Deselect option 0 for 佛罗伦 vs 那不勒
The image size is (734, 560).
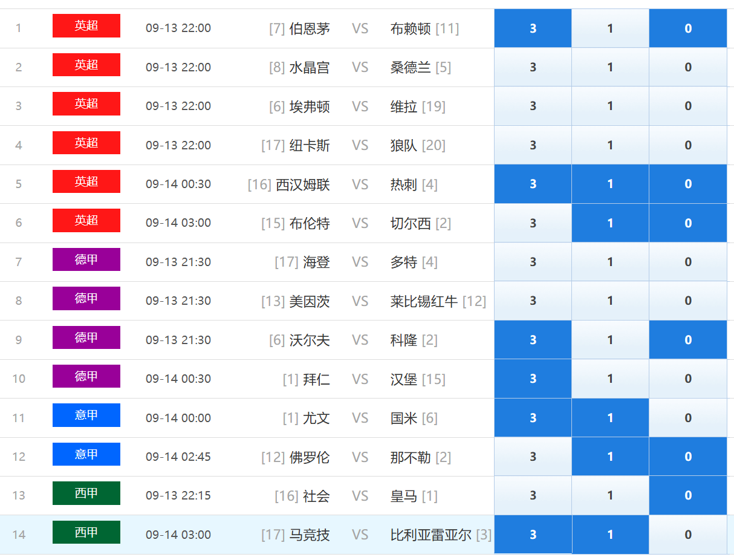pyautogui.click(x=688, y=457)
